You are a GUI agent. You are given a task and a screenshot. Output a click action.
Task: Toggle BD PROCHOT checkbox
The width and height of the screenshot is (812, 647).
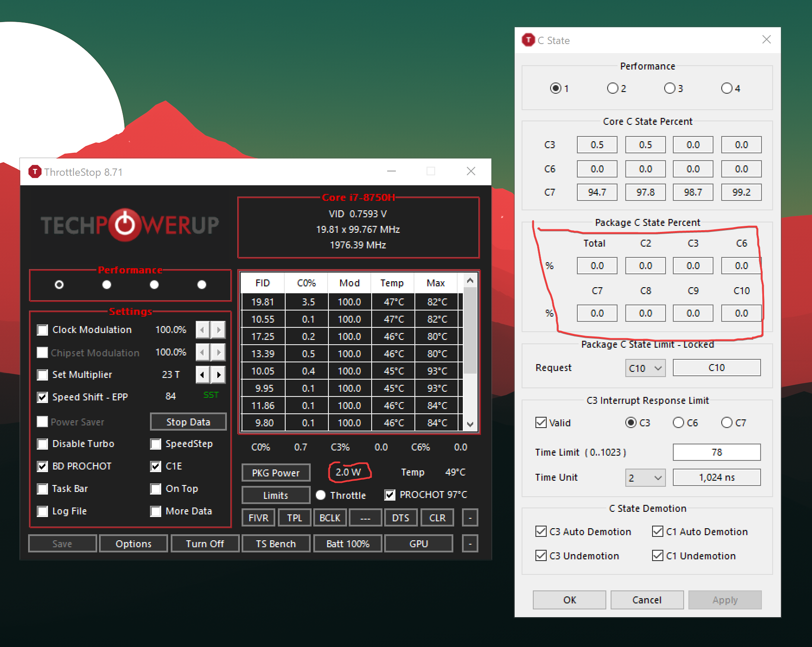tap(42, 466)
